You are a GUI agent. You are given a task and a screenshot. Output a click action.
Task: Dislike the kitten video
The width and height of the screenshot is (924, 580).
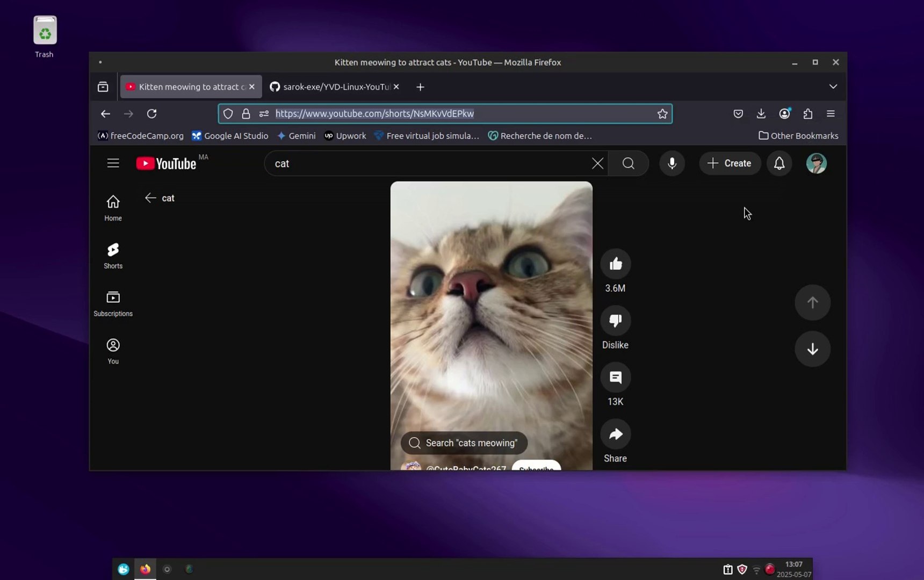click(x=616, y=320)
